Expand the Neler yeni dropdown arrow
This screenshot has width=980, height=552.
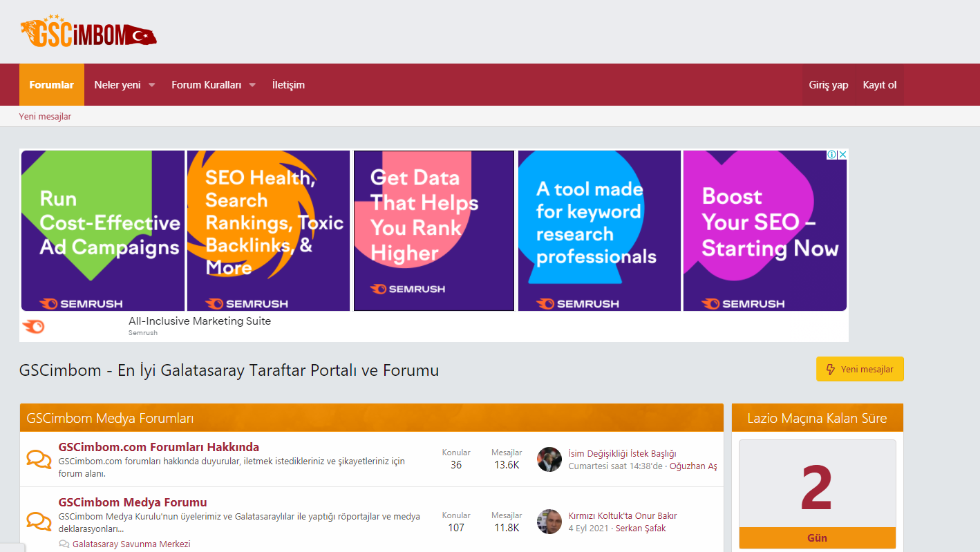152,85
